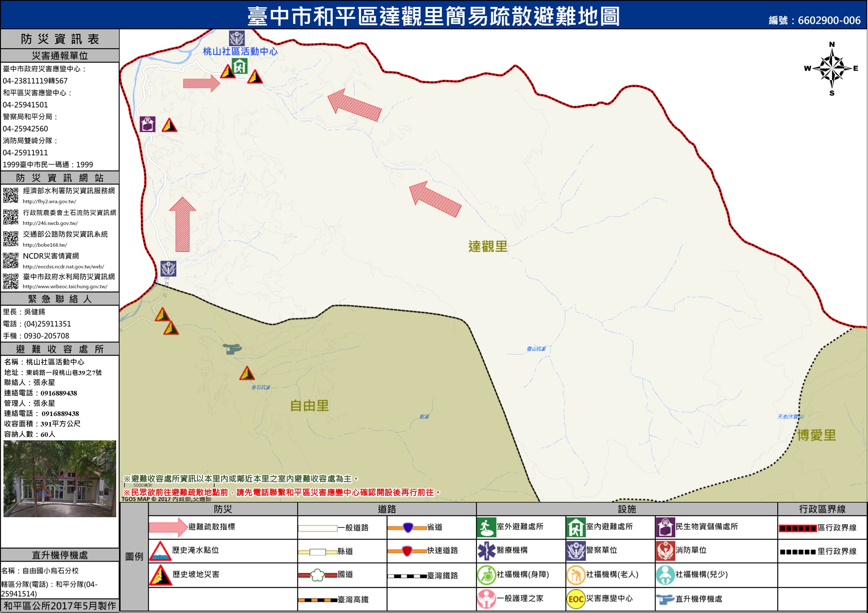Image resolution: width=868 pixels, height=613 pixels.
Task: Click the 醫療機構 legend icon
Action: click(486, 551)
